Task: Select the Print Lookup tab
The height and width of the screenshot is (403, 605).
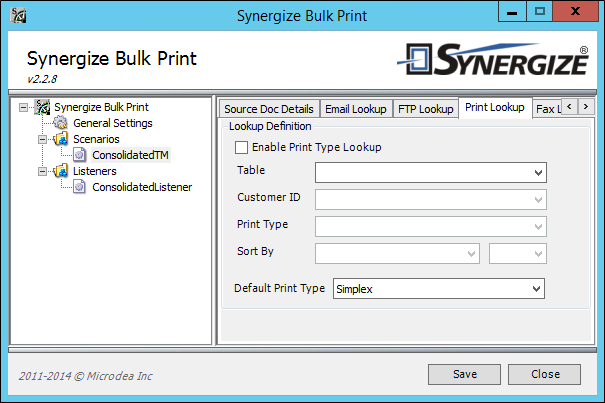Action: tap(495, 108)
